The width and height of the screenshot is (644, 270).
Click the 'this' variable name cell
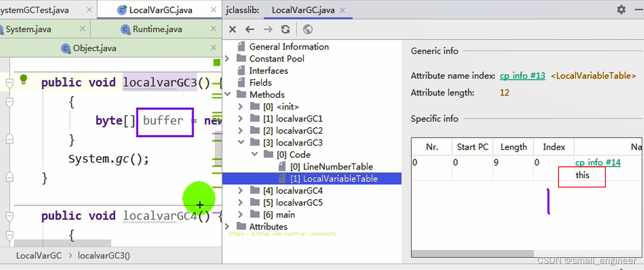[x=582, y=175]
